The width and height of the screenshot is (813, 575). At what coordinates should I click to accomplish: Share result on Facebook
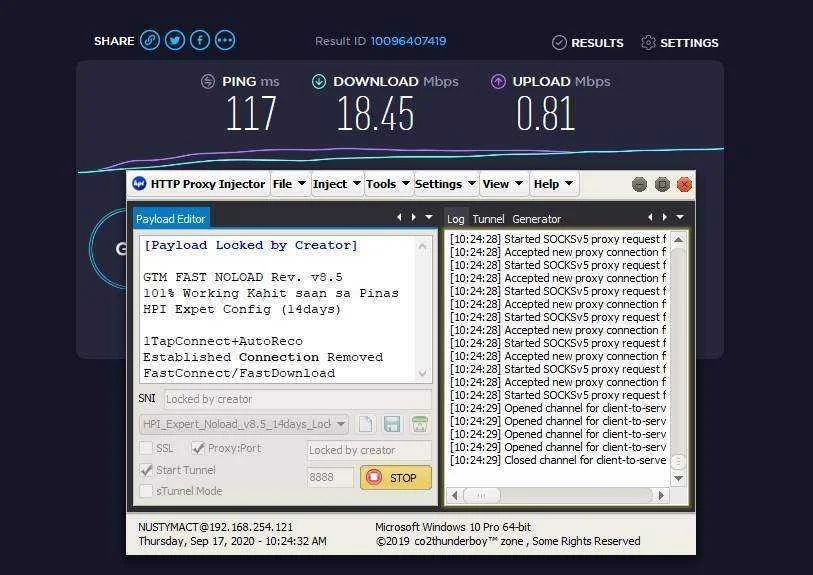click(x=200, y=40)
